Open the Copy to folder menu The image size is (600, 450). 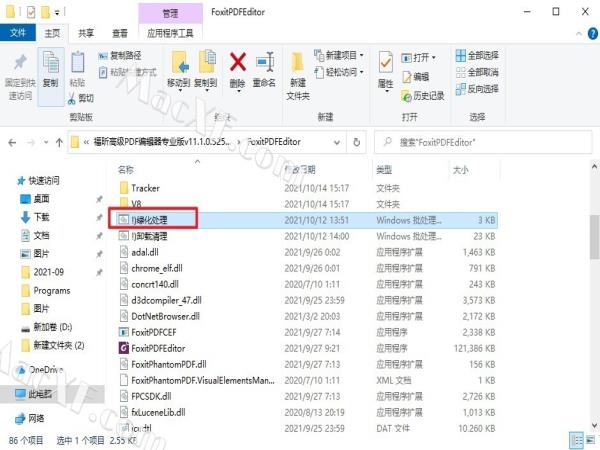pos(206,70)
